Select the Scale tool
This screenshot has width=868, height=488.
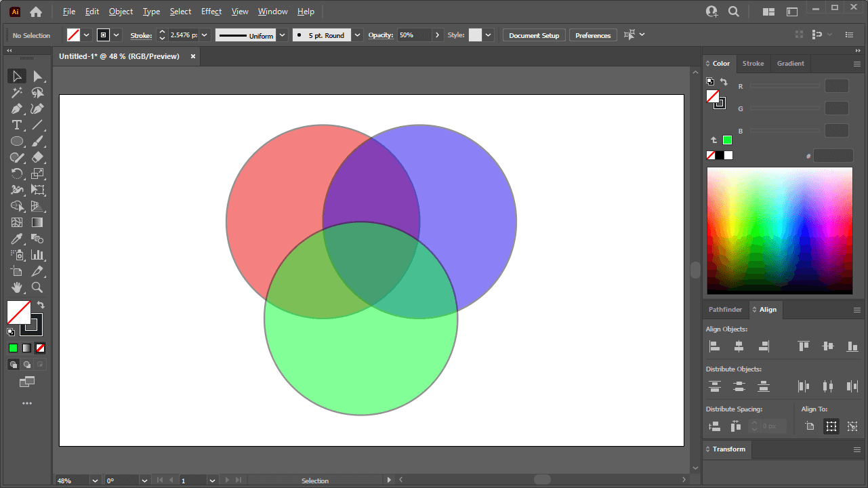tap(38, 174)
